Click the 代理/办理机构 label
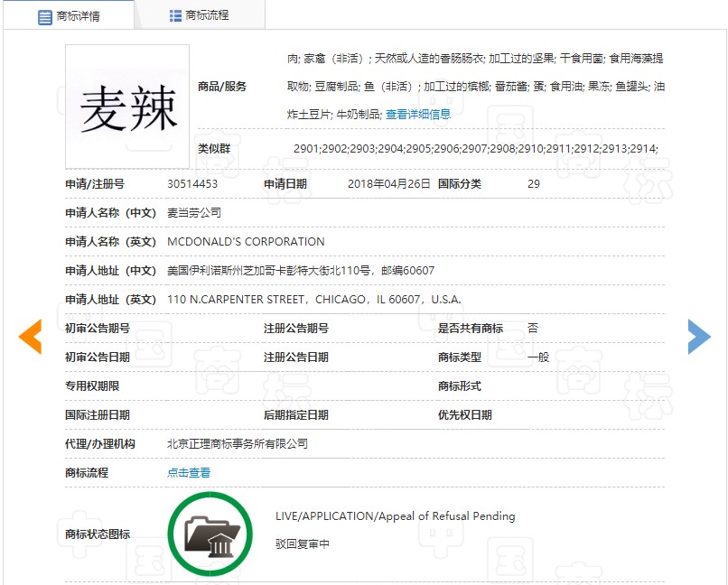This screenshot has height=585, width=728. [100, 444]
